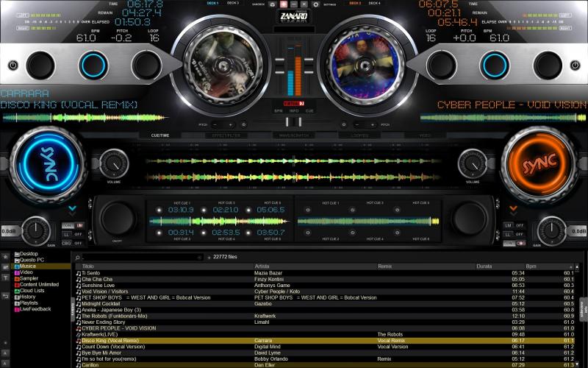This screenshot has width=588, height=368.
Task: Open Settings via the gear icon
Action: [x=316, y=4]
